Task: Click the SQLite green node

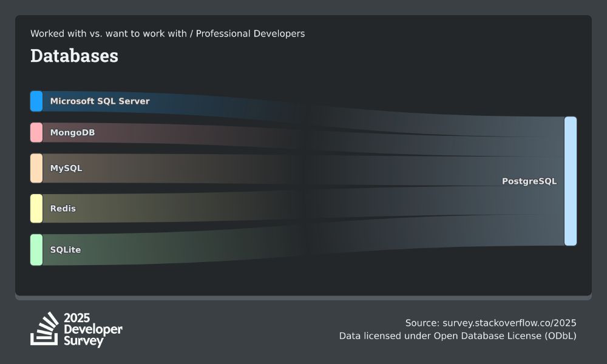Action: click(36, 250)
